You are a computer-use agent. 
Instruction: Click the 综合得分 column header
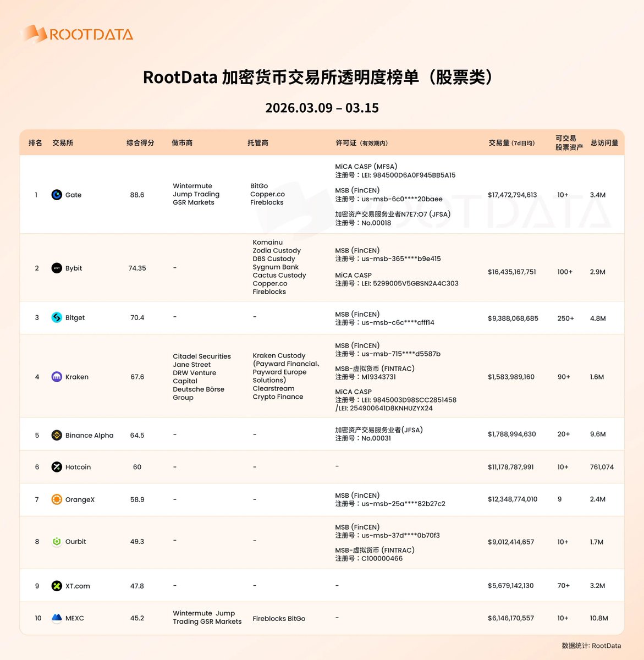140,143
